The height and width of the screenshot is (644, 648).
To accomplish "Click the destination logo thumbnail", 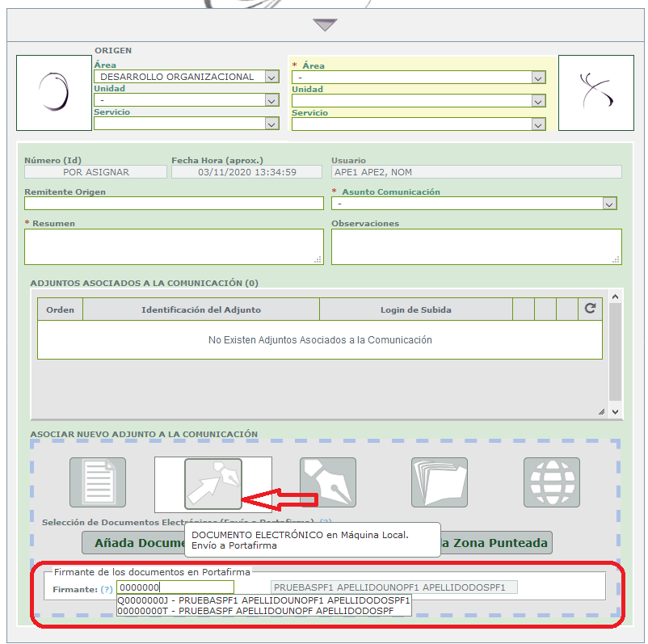I will pyautogui.click(x=596, y=93).
